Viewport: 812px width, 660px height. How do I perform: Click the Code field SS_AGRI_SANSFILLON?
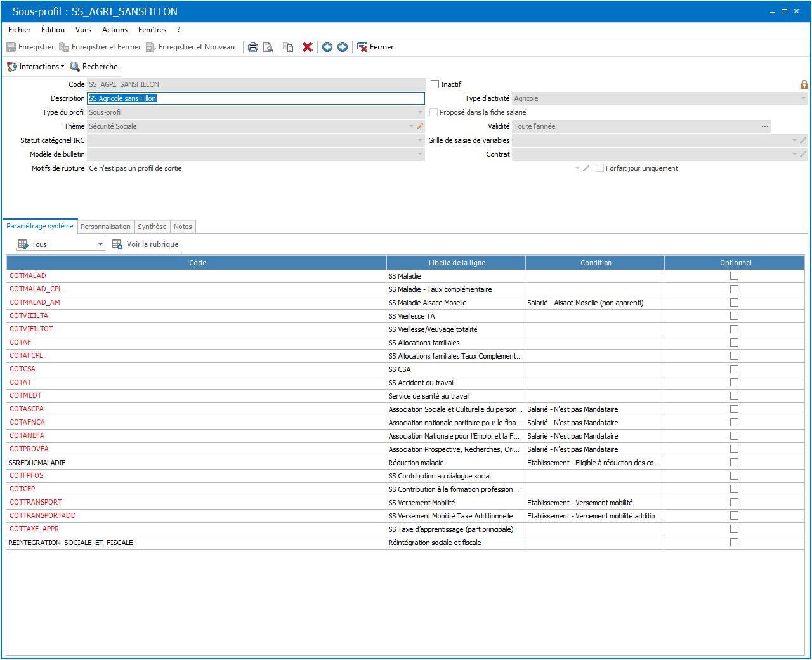pyautogui.click(x=256, y=84)
